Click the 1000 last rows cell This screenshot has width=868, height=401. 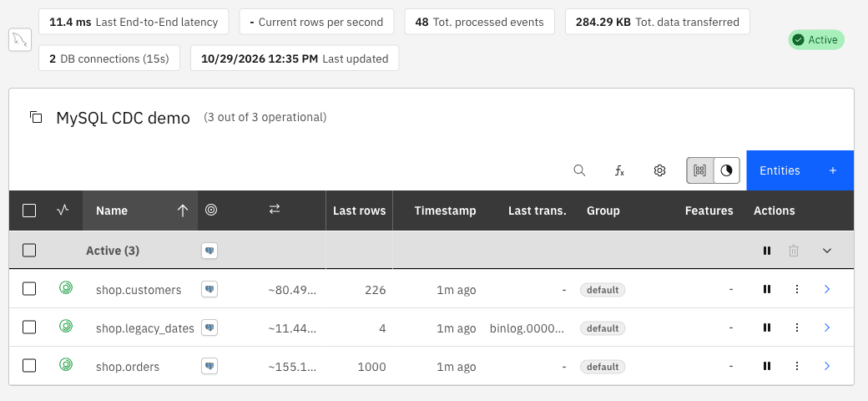(371, 367)
